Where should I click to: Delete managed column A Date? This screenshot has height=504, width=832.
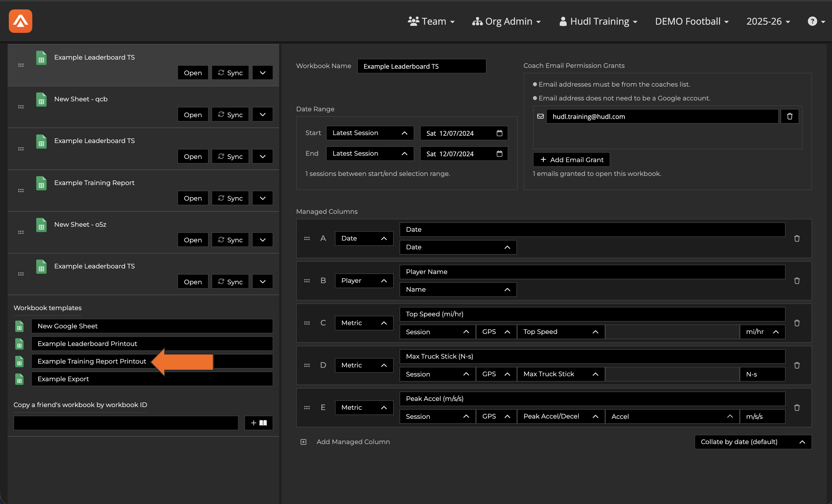pyautogui.click(x=797, y=238)
